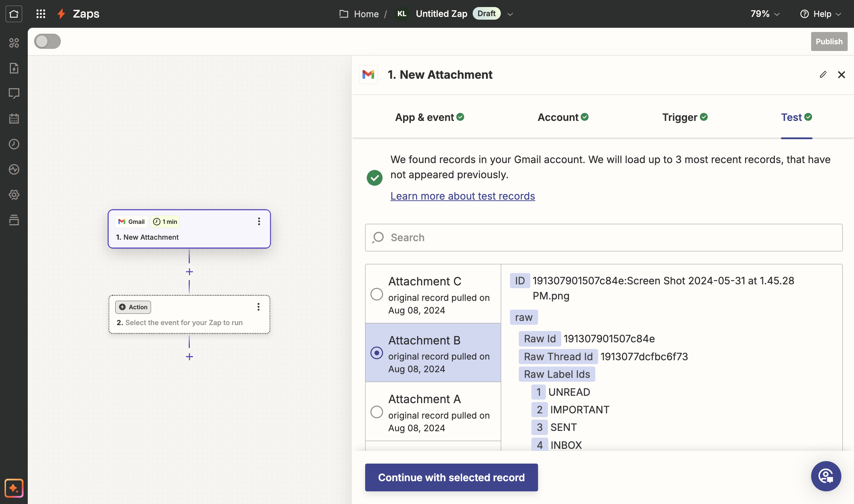Image resolution: width=854 pixels, height=504 pixels.
Task: Click the Raw Id field label
Action: click(540, 339)
